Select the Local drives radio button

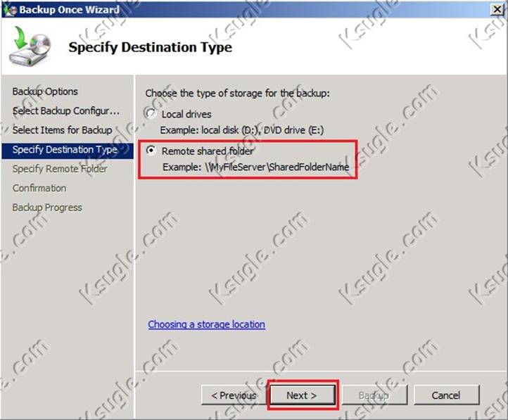click(x=151, y=114)
